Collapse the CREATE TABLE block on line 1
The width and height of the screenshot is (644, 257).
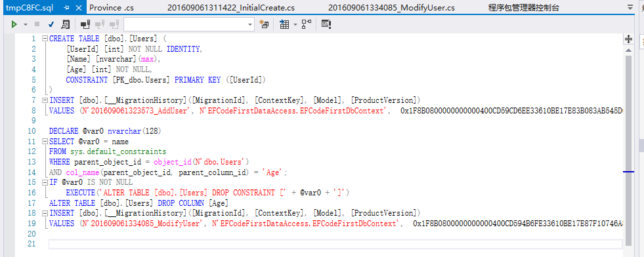[x=45, y=39]
